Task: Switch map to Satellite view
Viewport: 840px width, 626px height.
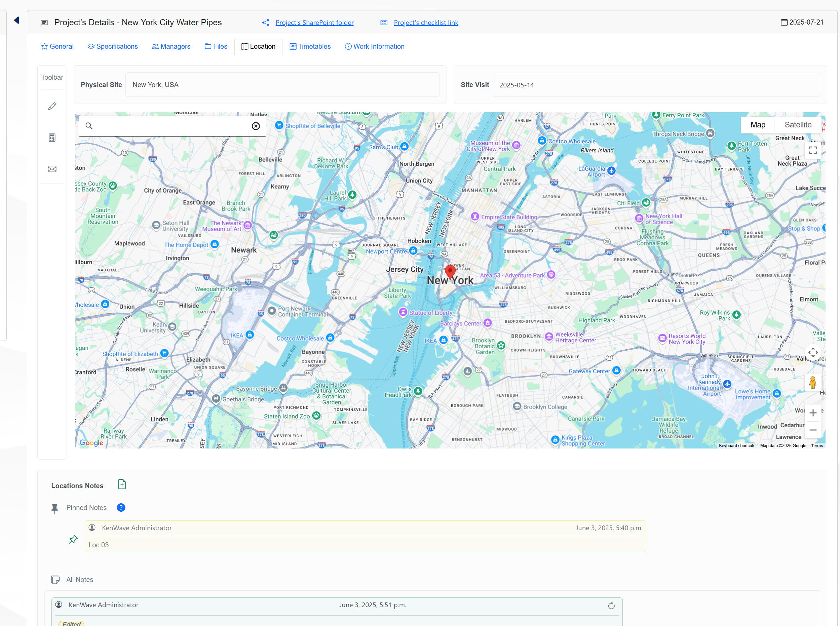Action: [798, 125]
